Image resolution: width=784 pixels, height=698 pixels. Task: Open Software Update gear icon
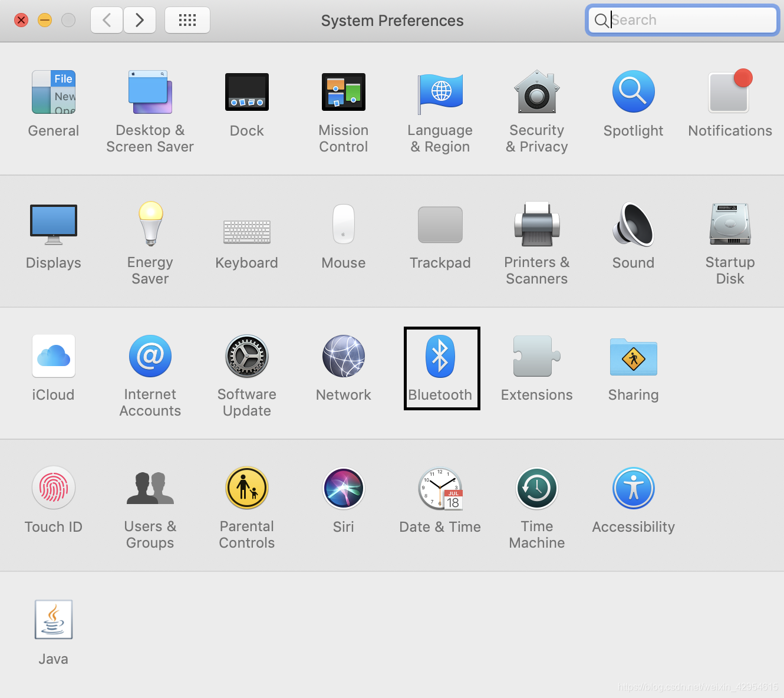click(247, 356)
